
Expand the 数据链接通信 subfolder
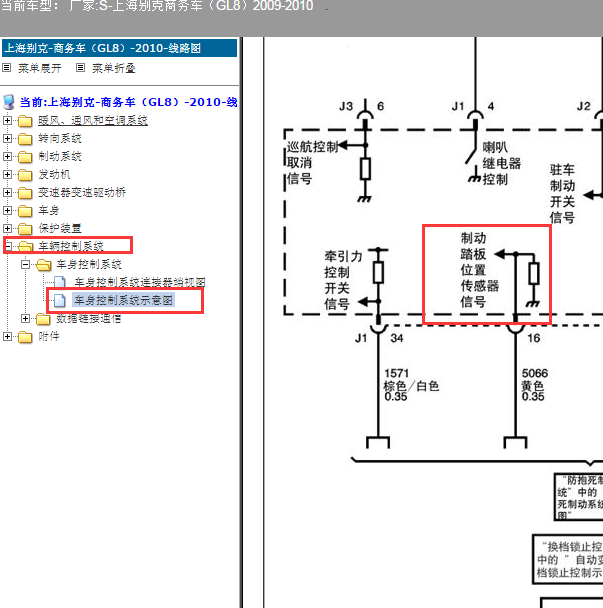25,318
